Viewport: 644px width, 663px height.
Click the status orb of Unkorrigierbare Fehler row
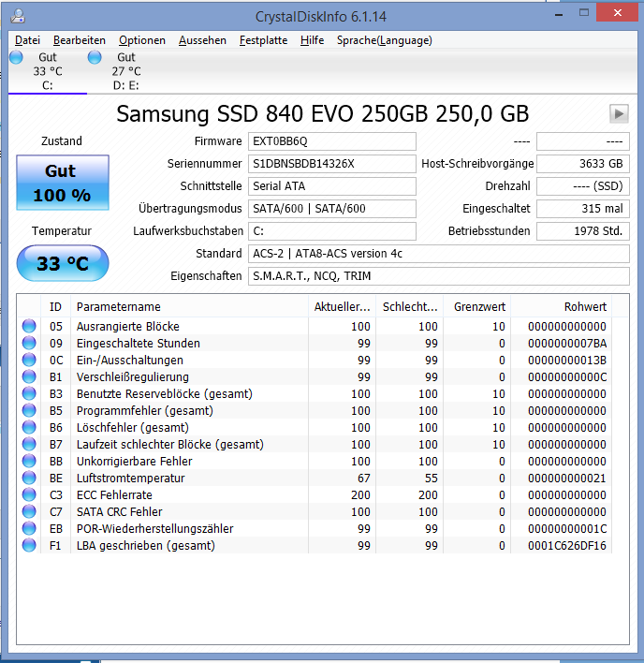[29, 461]
